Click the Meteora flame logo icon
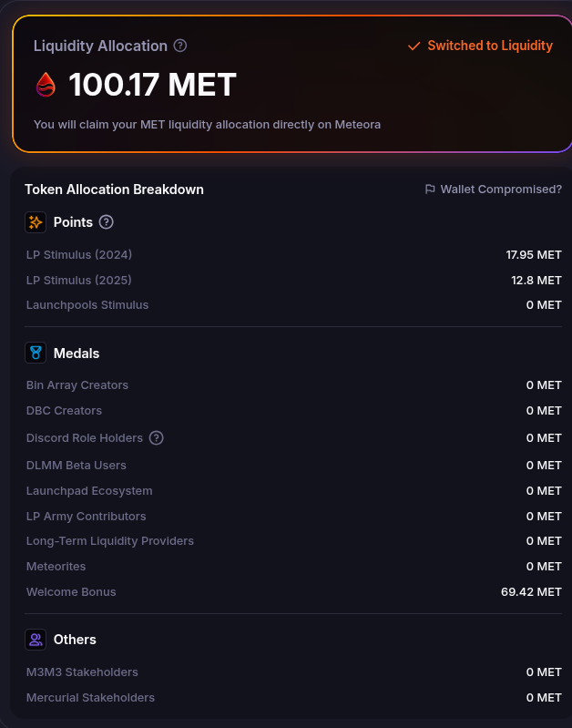The height and width of the screenshot is (728, 572). (46, 85)
